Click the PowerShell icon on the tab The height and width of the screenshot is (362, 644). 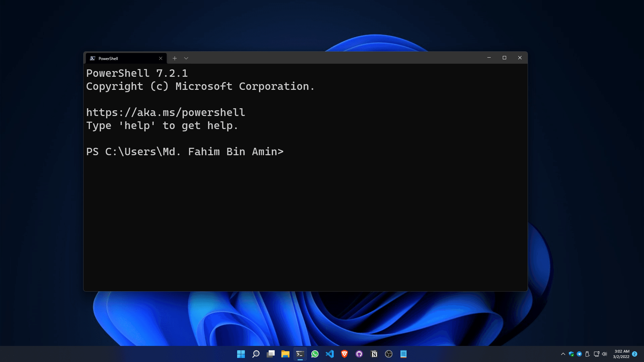coord(93,58)
